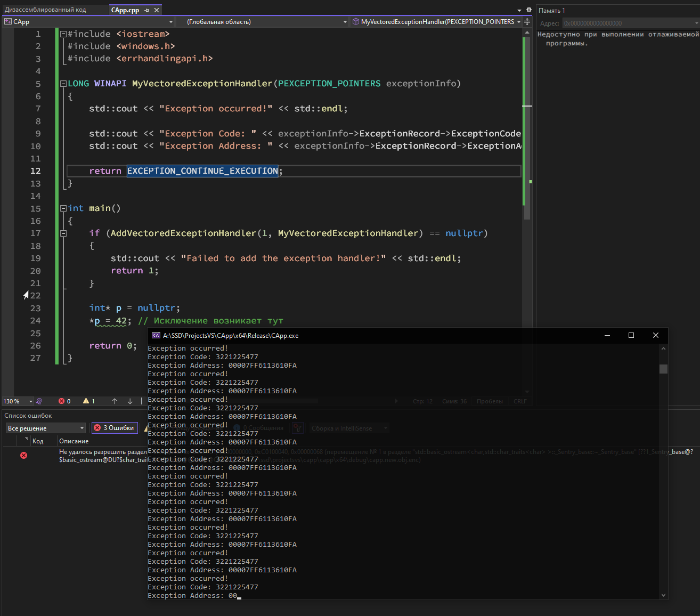Toggle the 3 Ошибки filter button
The height and width of the screenshot is (616, 700).
pos(114,428)
